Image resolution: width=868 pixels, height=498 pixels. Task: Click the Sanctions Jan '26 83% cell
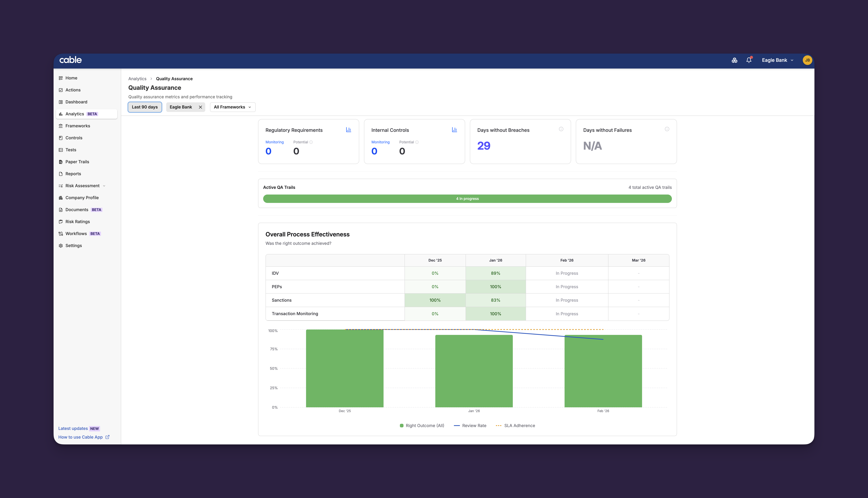496,300
